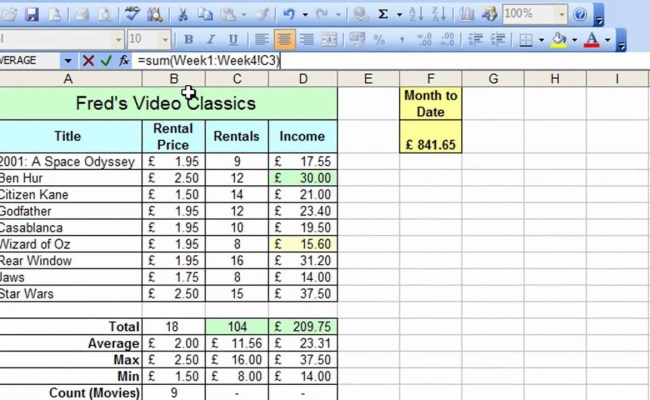This screenshot has height=400, width=650.
Task: Click the Total income cell £ 209.75
Action: pyautogui.click(x=303, y=327)
